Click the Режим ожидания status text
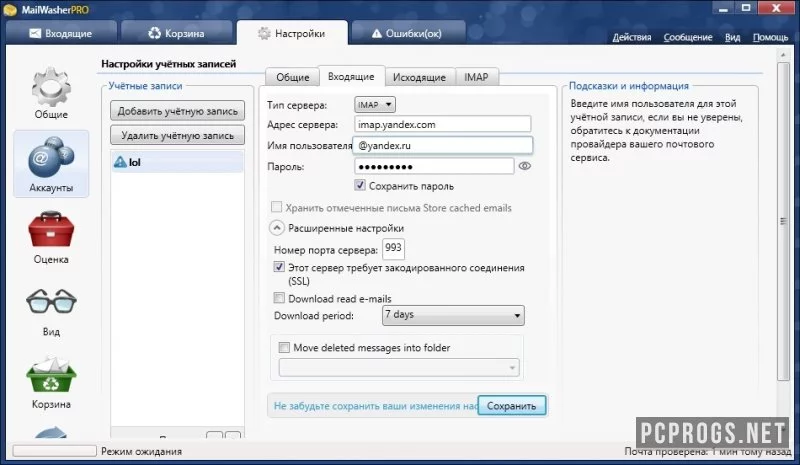This screenshot has height=465, width=800. pyautogui.click(x=141, y=451)
